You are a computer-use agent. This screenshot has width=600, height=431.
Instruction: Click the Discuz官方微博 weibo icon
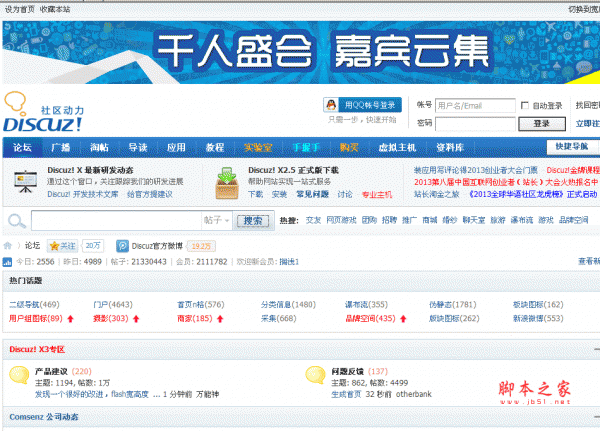(122, 246)
